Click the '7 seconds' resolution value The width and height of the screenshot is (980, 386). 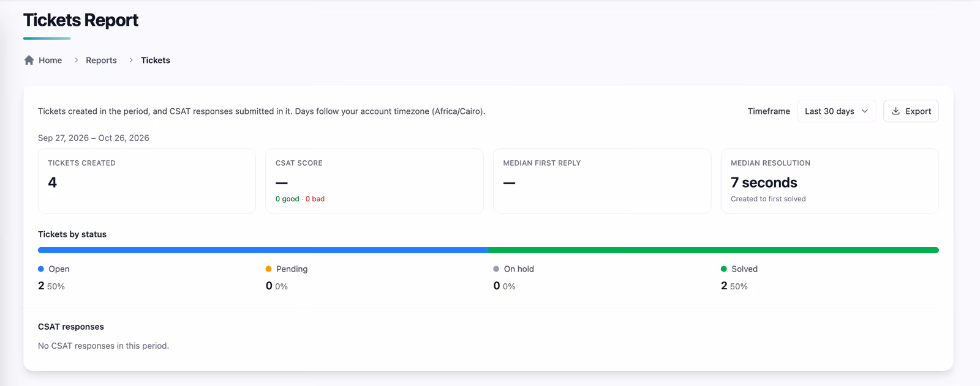tap(764, 182)
